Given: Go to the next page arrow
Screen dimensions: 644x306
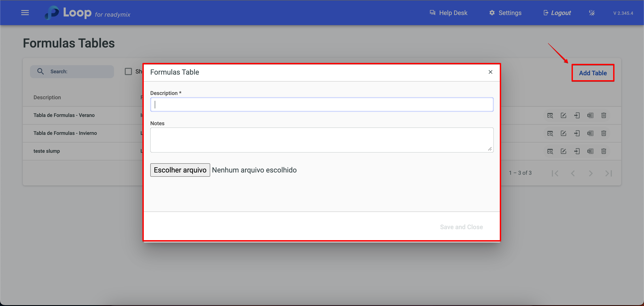Looking at the screenshot, I should click(x=591, y=173).
